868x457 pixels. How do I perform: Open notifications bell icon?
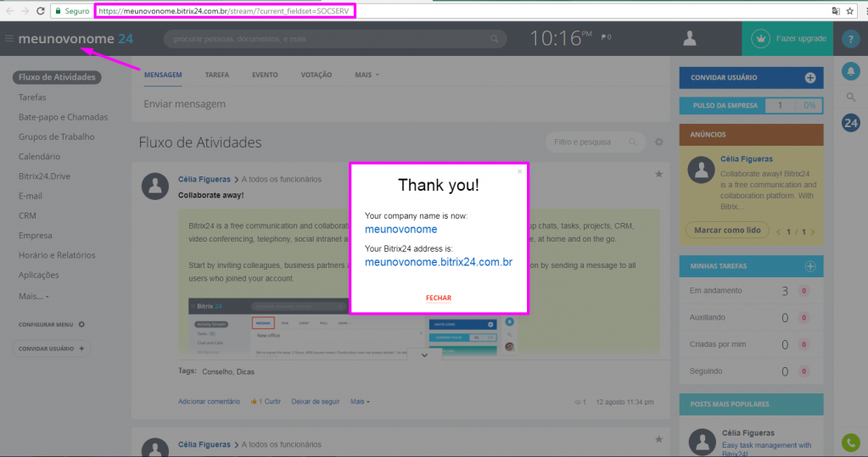(x=851, y=71)
